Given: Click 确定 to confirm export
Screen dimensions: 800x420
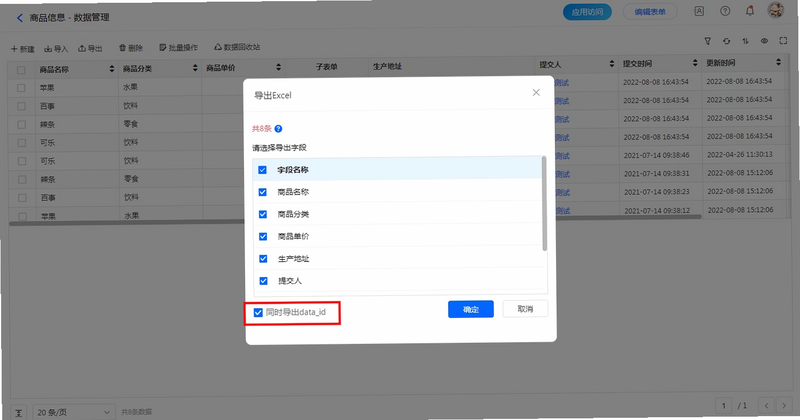Looking at the screenshot, I should 471,309.
